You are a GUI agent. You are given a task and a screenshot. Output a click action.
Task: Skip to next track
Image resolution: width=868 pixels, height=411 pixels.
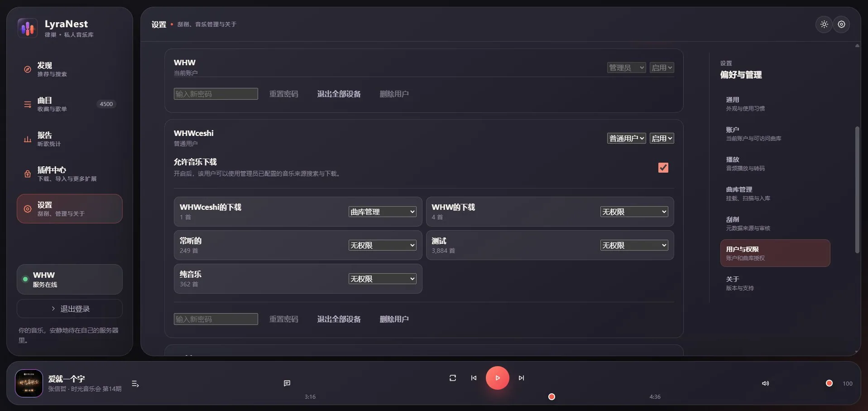521,378
